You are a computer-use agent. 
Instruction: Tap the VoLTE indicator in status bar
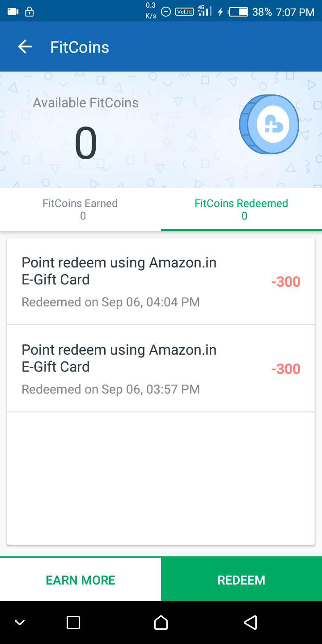coord(184,12)
